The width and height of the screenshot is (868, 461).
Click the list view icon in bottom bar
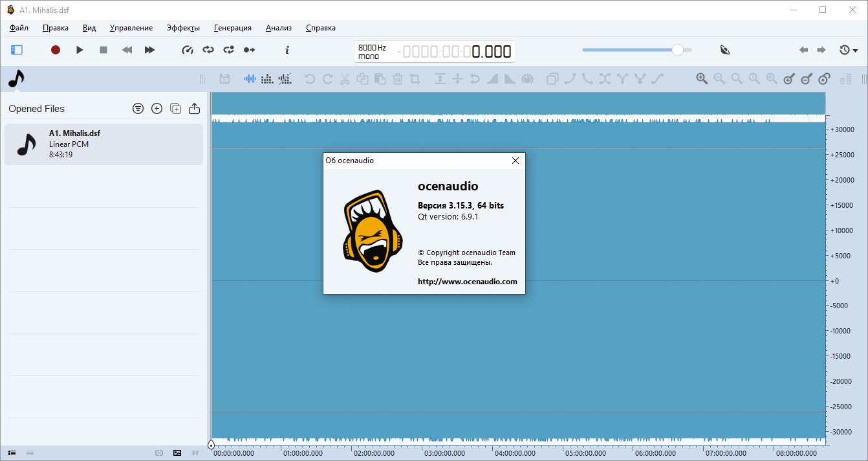[12, 453]
